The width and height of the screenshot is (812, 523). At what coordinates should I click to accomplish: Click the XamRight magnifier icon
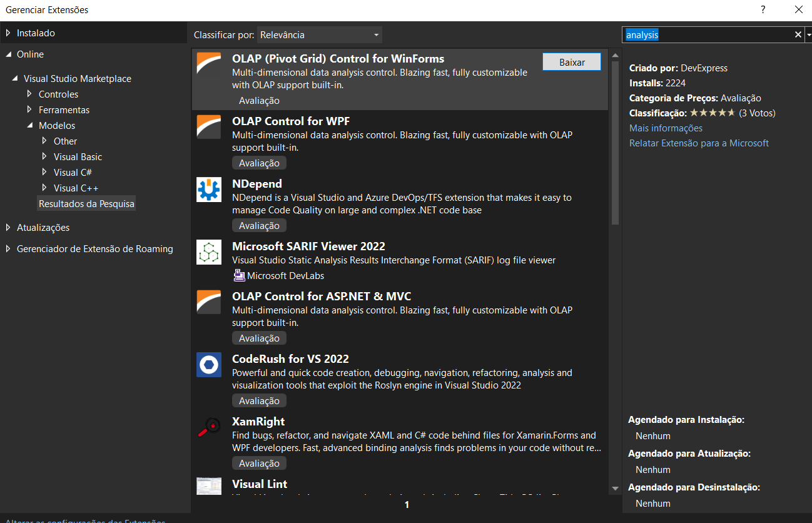[x=209, y=427]
